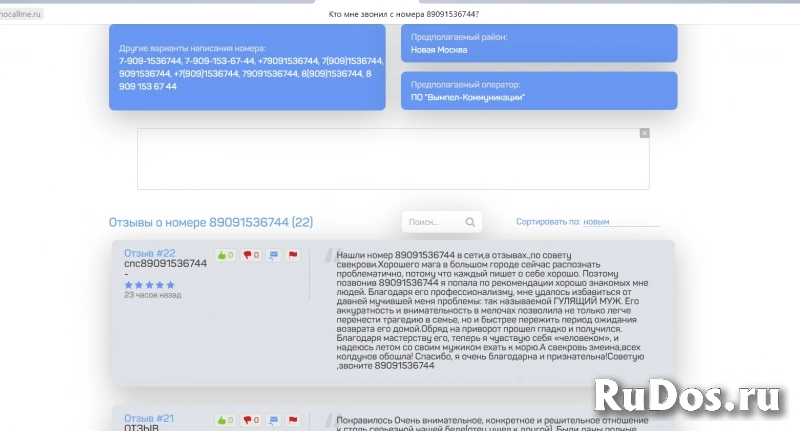Screen dimensions: 800x431
Task: Click the "Предполагаемый район" Новая Москва card
Action: (x=539, y=43)
